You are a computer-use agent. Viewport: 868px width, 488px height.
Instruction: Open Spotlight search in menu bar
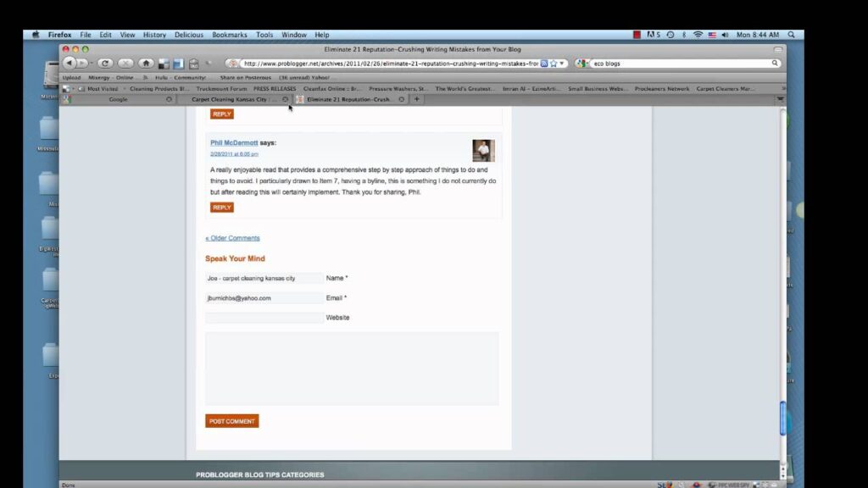(x=792, y=34)
